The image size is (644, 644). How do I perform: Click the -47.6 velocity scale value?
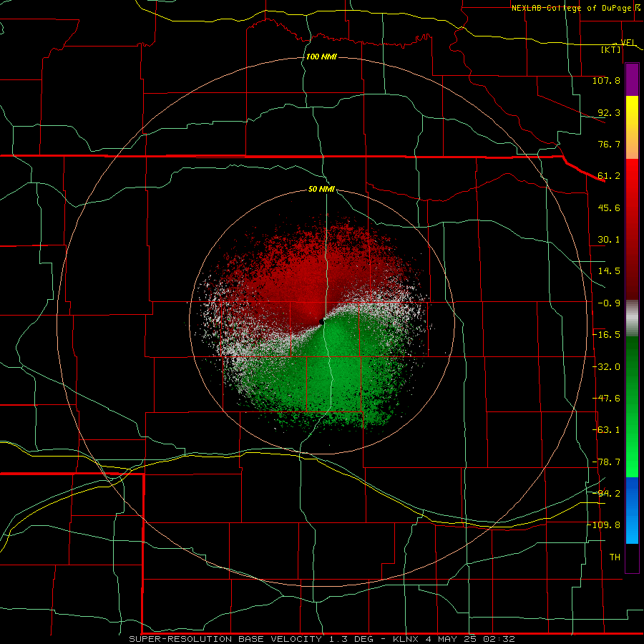coord(606,399)
